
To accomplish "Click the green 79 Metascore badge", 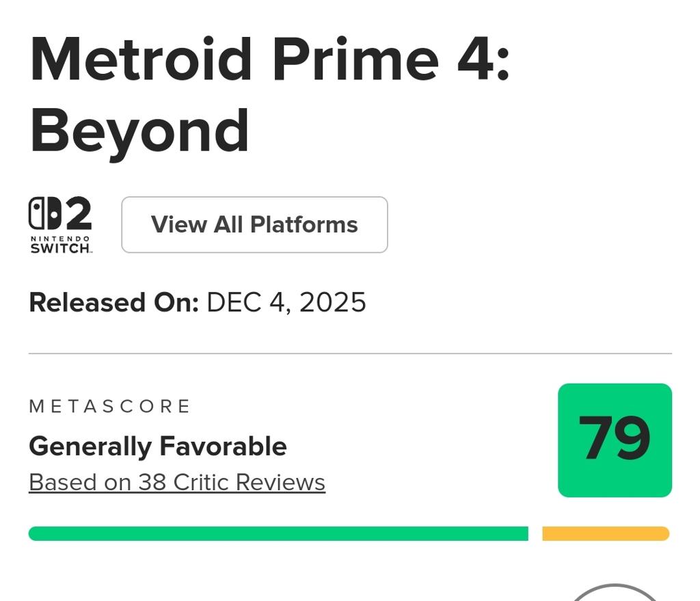I will [615, 440].
